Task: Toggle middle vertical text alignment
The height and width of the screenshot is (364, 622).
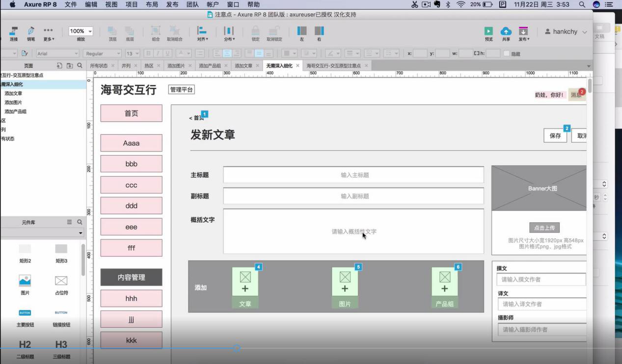Action: coord(259,53)
